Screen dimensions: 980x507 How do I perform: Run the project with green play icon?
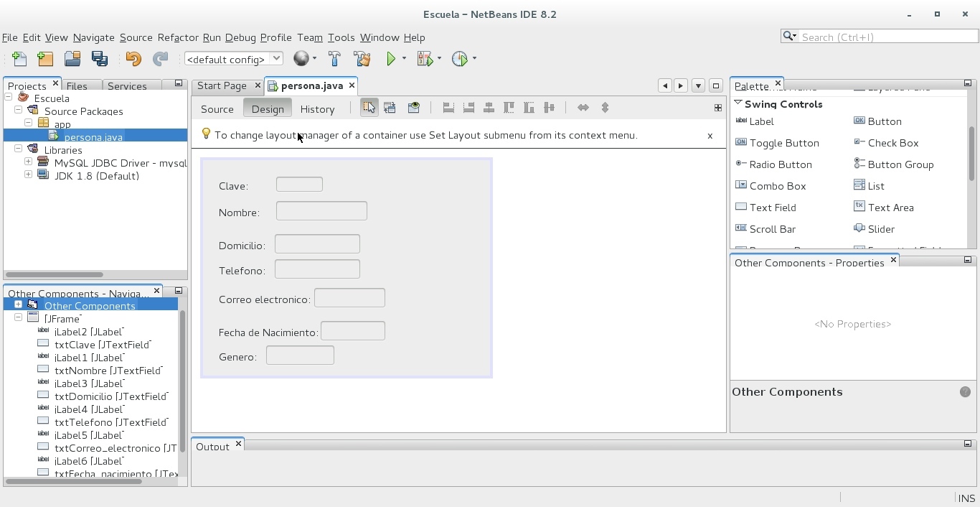point(391,59)
